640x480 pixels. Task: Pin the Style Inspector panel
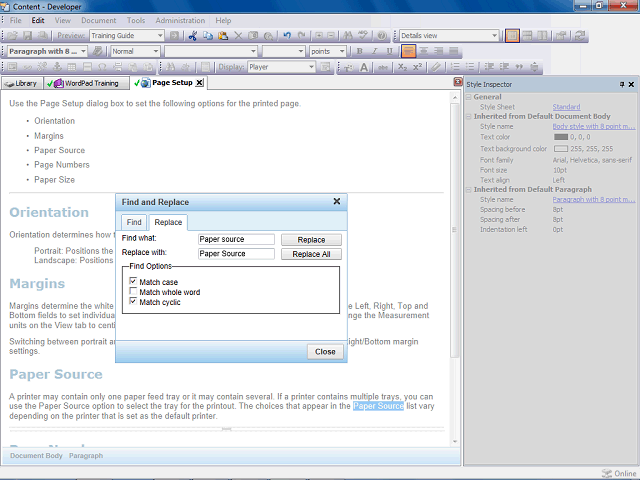(622, 84)
